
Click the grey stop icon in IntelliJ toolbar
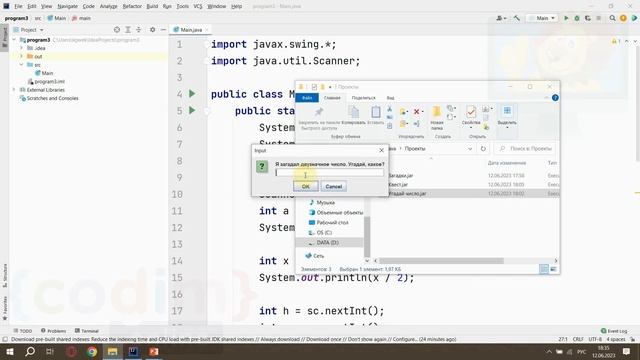coord(598,18)
